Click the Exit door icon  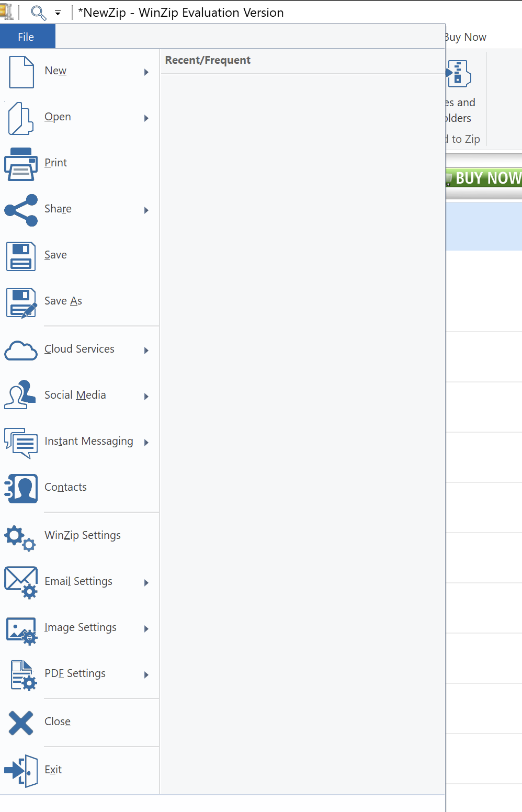click(21, 771)
